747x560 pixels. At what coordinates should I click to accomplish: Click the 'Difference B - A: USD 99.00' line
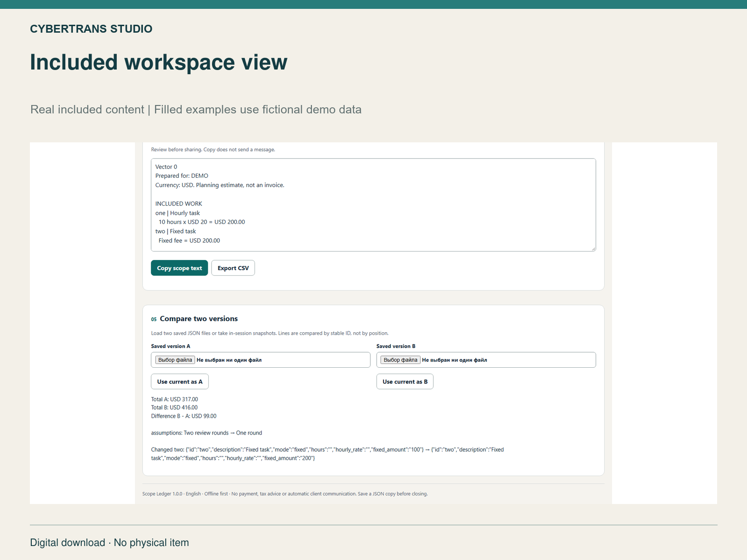[x=184, y=416]
